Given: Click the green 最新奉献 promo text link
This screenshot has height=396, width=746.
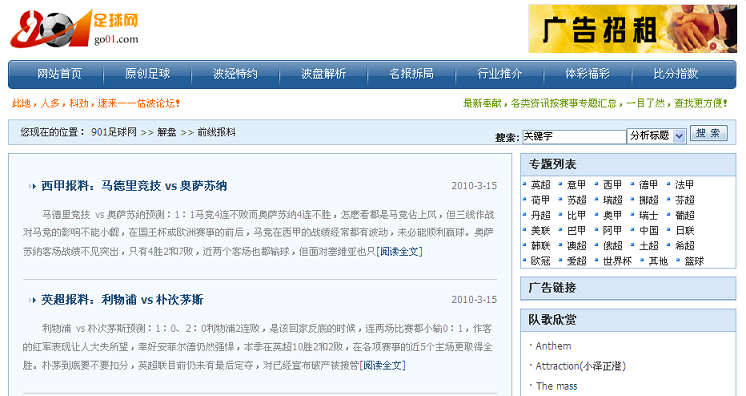Looking at the screenshot, I should 595,103.
